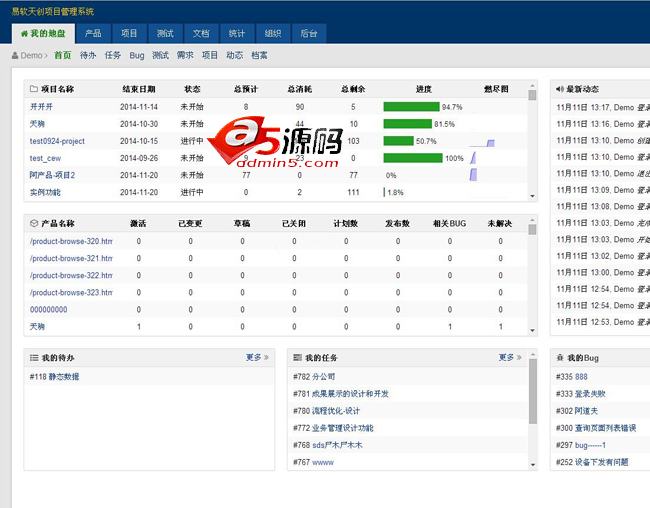Image resolution: width=650 pixels, height=508 pixels.
Task: Click the Demo user icon
Action: point(15,55)
